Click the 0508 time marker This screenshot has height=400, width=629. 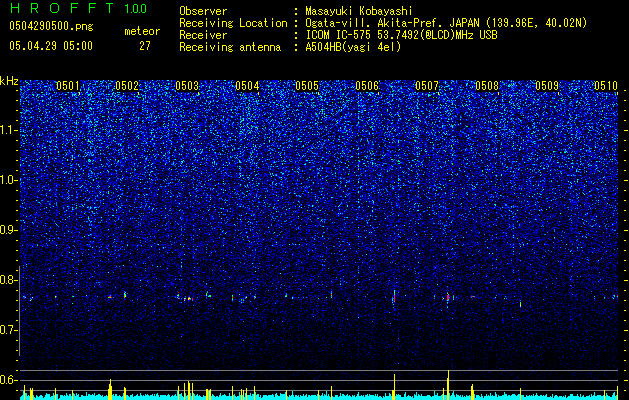click(487, 85)
